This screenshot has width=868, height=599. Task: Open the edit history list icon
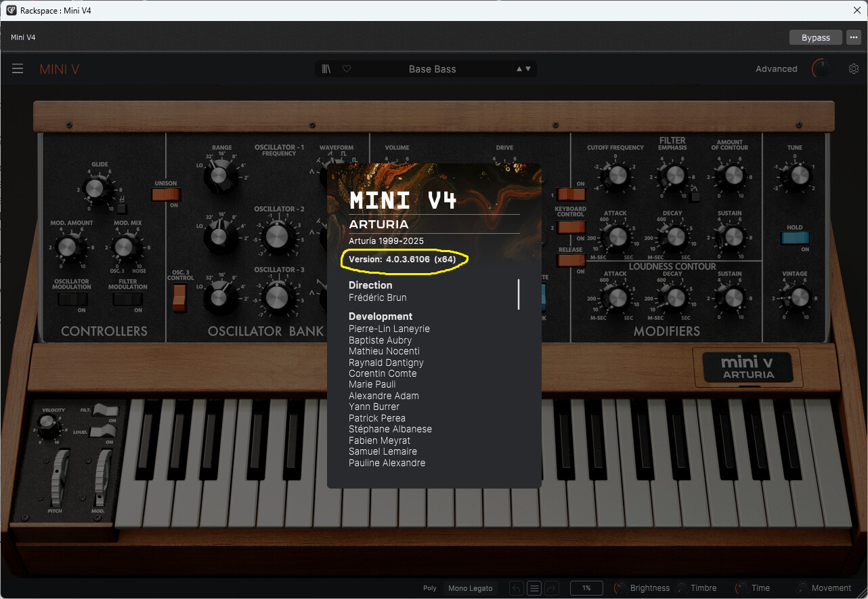tap(534, 588)
